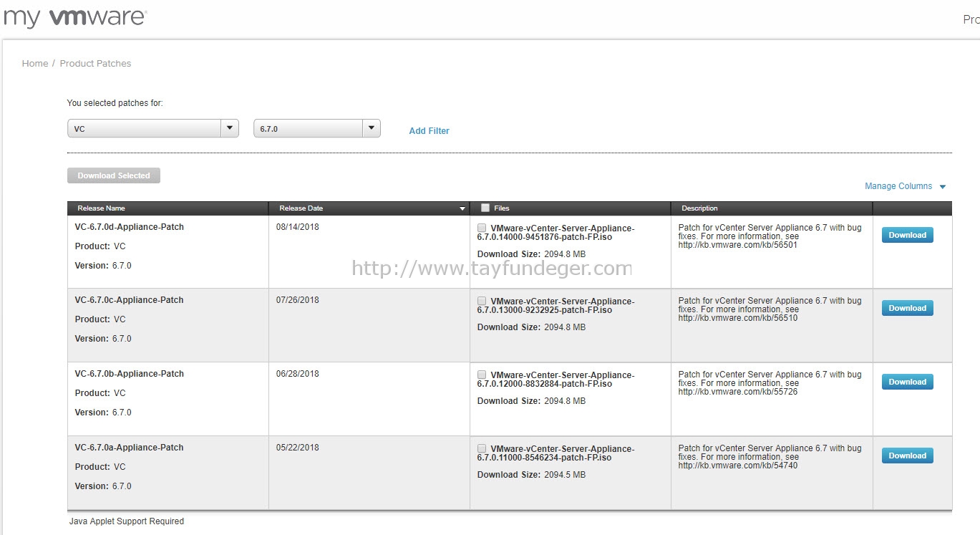The width and height of the screenshot is (980, 535).
Task: Toggle the select-all Files checkbox
Action: click(485, 208)
